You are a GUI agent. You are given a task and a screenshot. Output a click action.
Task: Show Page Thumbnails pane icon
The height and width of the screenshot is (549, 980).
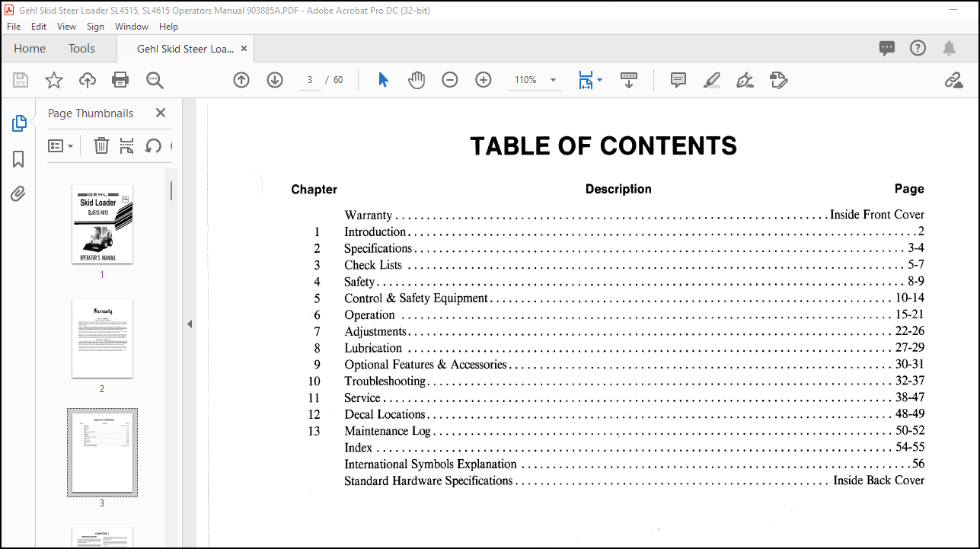point(19,123)
